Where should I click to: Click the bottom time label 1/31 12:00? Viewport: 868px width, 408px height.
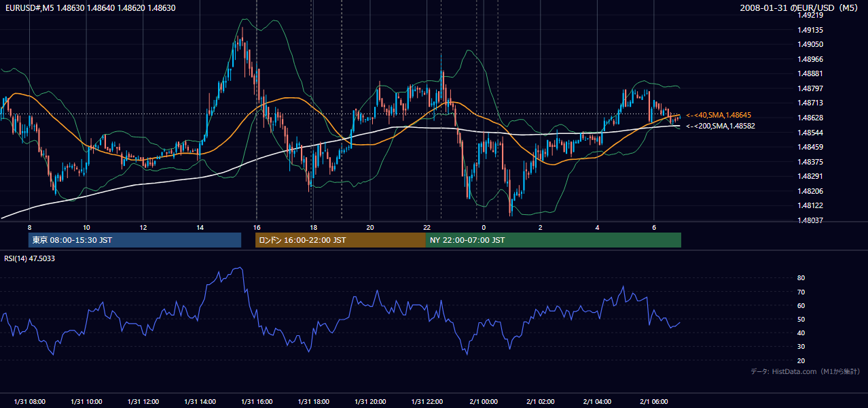143,402
